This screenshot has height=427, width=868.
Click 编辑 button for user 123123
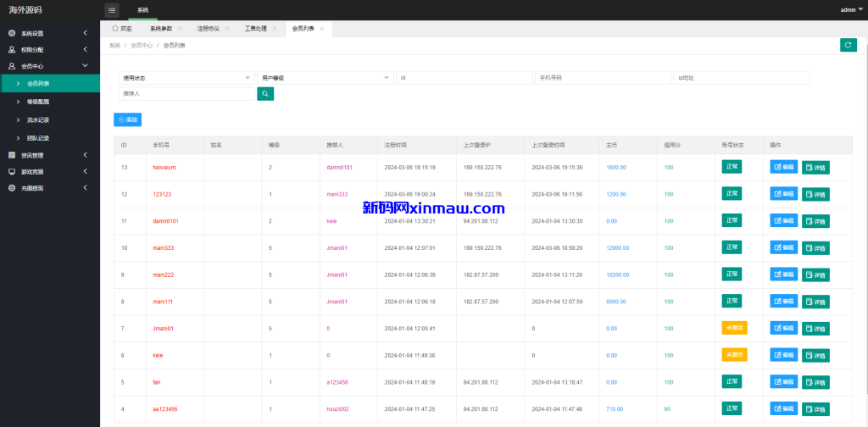pos(783,194)
